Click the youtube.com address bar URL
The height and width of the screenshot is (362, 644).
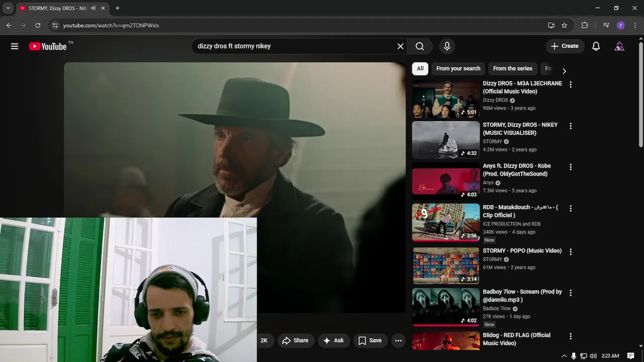pyautogui.click(x=111, y=25)
